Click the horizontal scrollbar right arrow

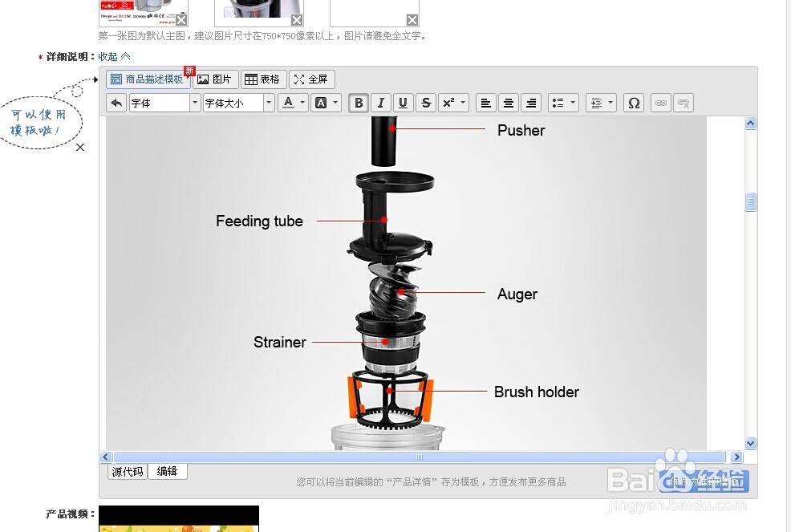[737, 457]
